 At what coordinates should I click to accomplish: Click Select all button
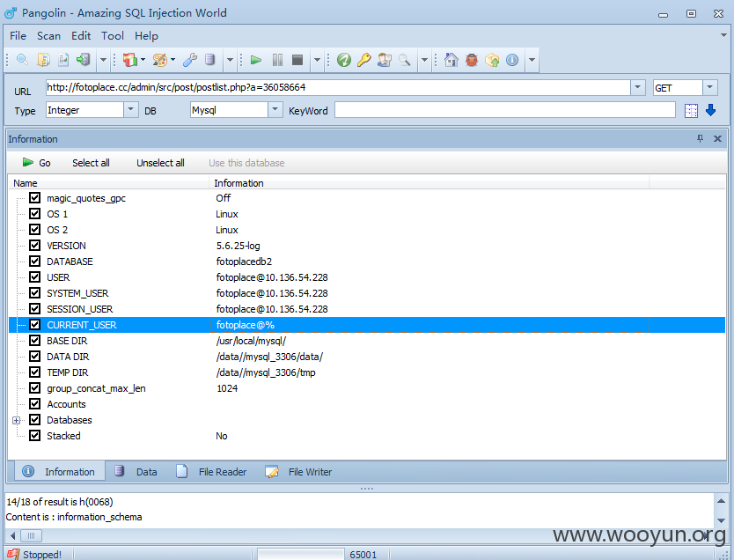[91, 163]
